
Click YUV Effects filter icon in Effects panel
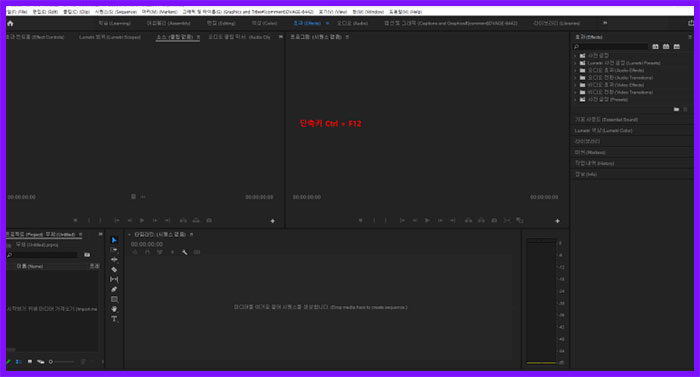[677, 46]
